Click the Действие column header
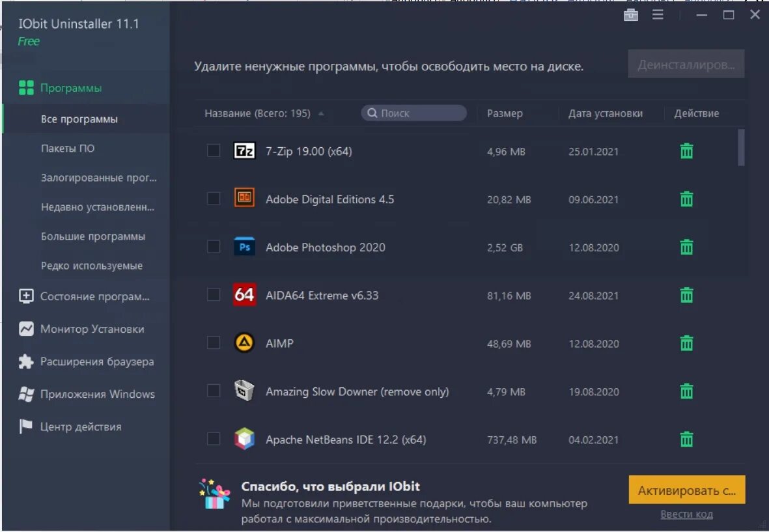Viewport: 769px width, 532px height. (697, 113)
